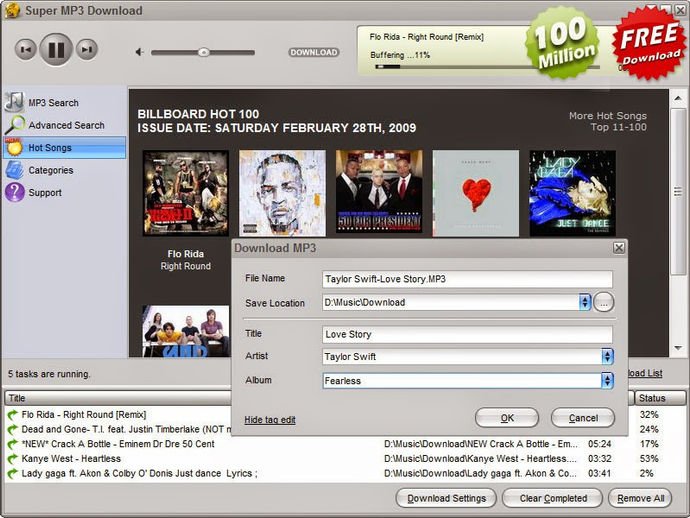Click the Categories blue folder icon
This screenshot has width=690, height=518.
[x=15, y=170]
